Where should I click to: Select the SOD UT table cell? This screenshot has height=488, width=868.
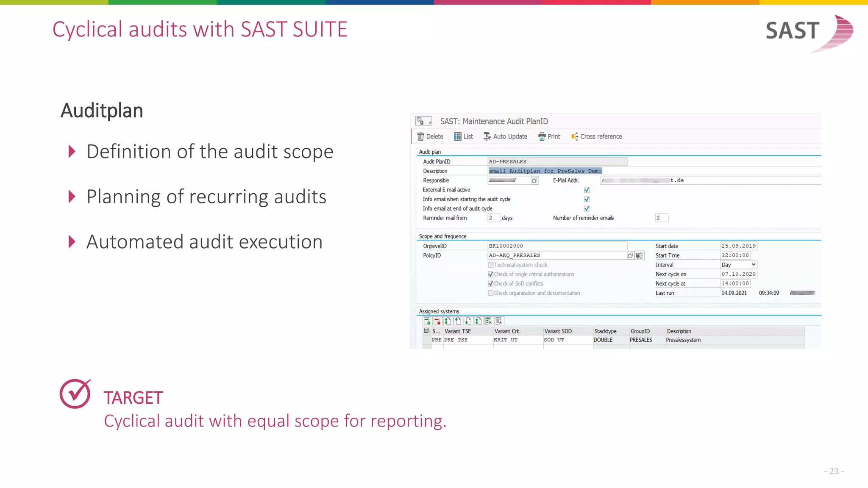click(568, 340)
